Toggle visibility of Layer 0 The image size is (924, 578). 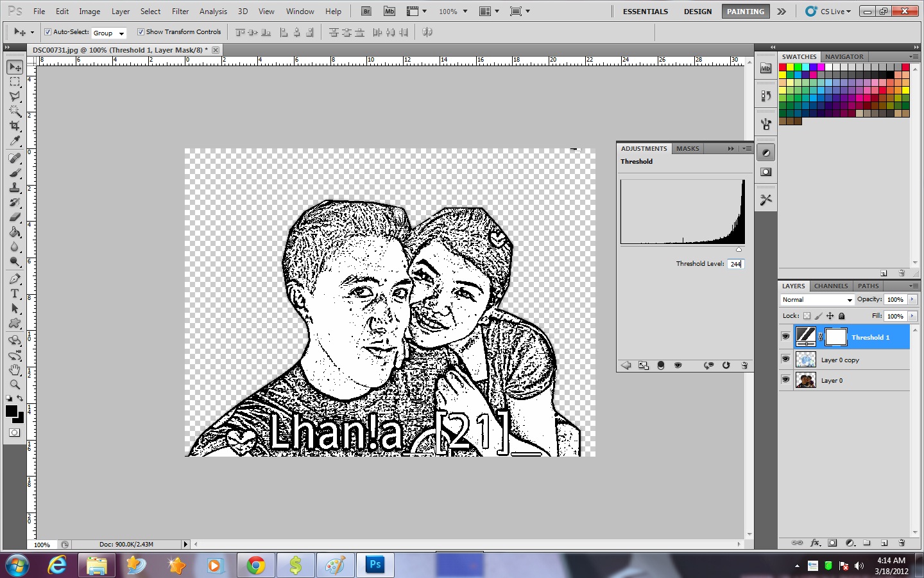click(x=785, y=380)
